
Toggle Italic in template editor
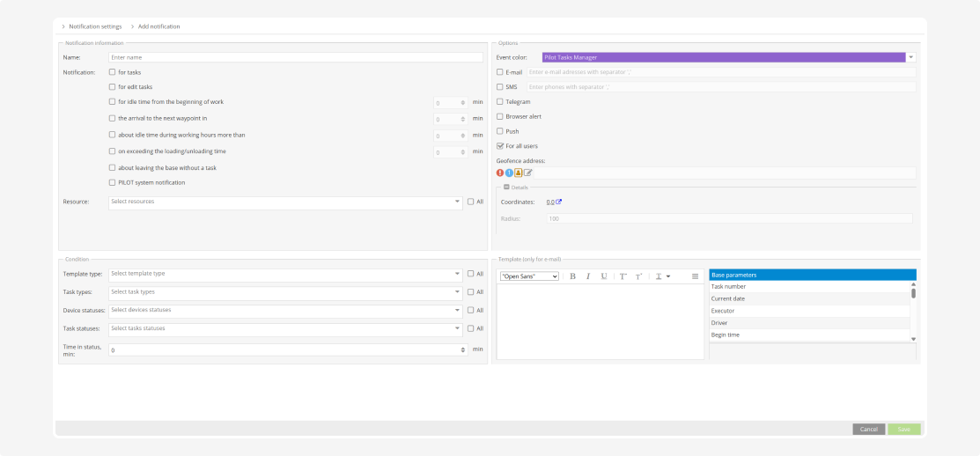click(588, 276)
